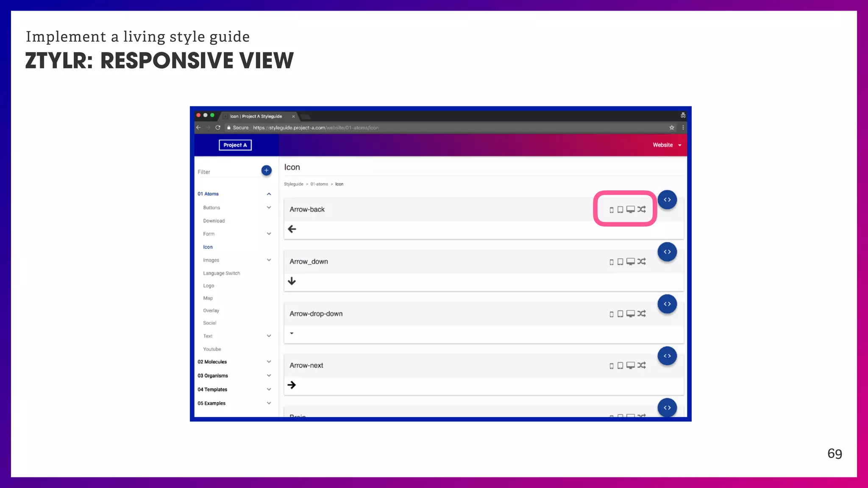This screenshot has height=488, width=868.
Task: Choose shuffle icon for Arrow-drop-down
Action: pyautogui.click(x=642, y=313)
